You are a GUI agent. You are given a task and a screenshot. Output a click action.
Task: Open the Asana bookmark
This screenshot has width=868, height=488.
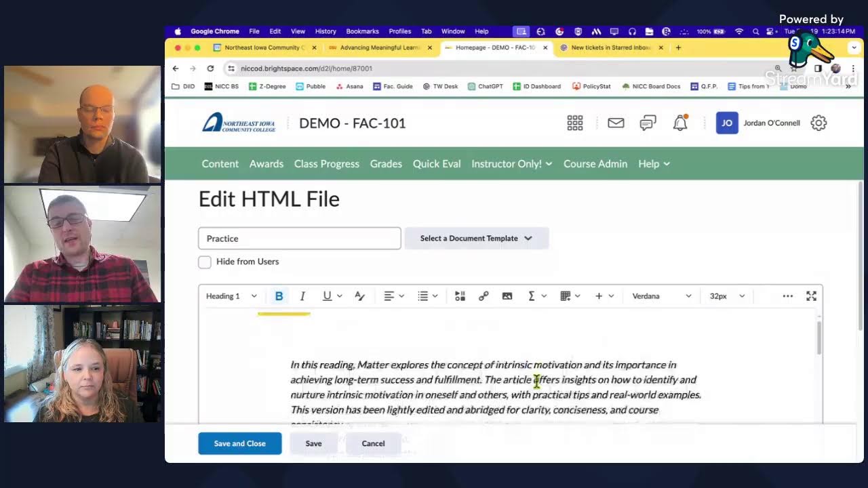coord(350,87)
